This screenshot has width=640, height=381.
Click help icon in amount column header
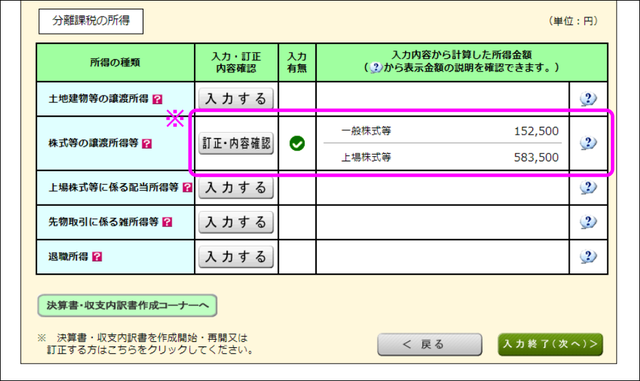point(376,67)
